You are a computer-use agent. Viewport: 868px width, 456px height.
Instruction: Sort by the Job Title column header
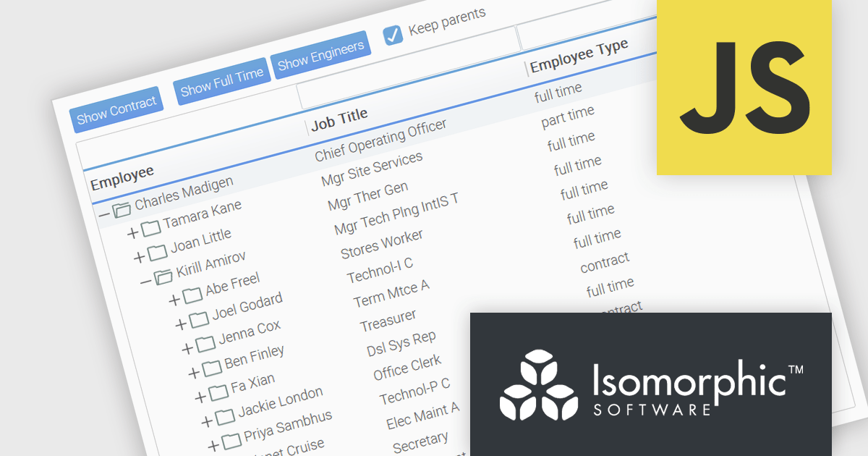click(339, 119)
